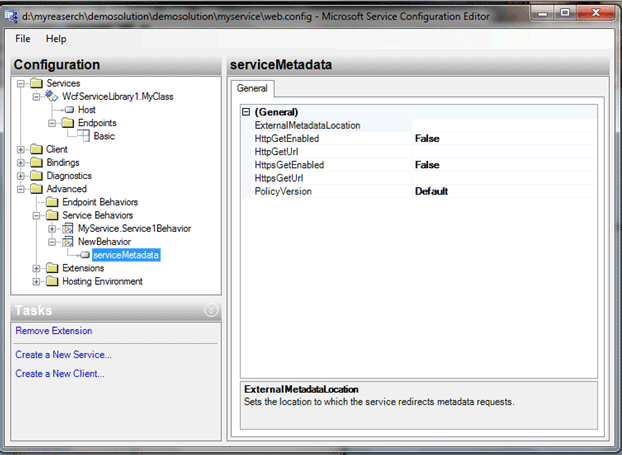Click the serviceMetadata element icon
Image resolution: width=622 pixels, height=455 pixels.
85,255
